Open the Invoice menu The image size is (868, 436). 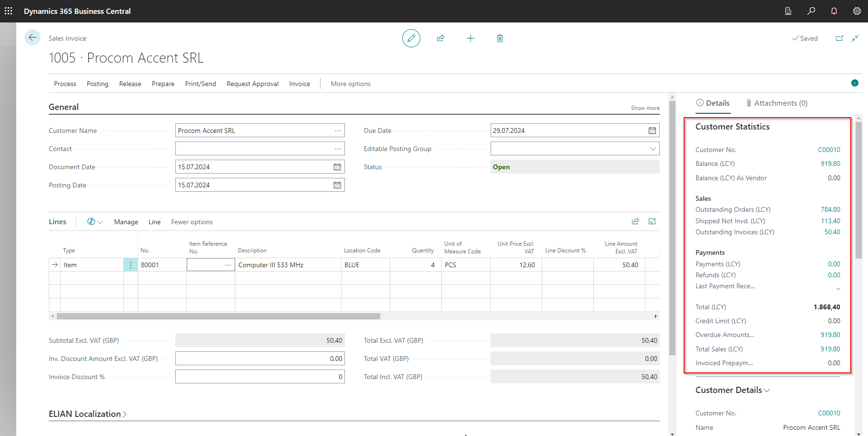(x=300, y=84)
